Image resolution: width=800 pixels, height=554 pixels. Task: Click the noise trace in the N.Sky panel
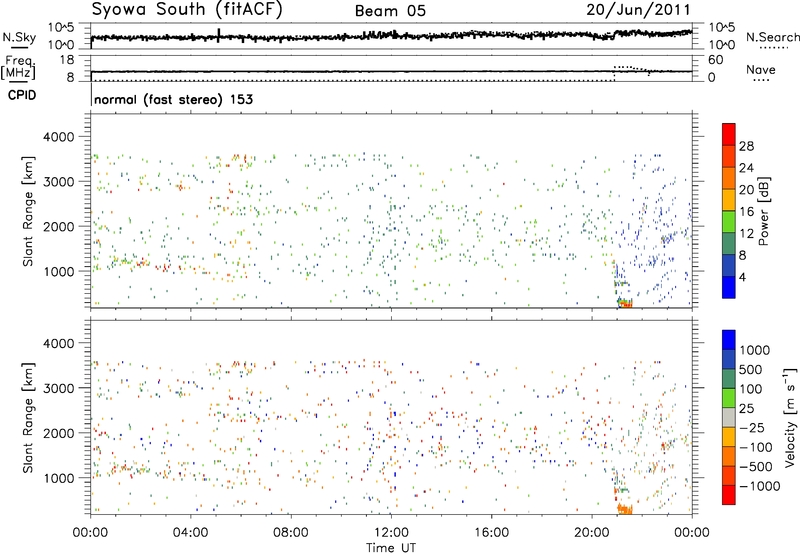391,36
